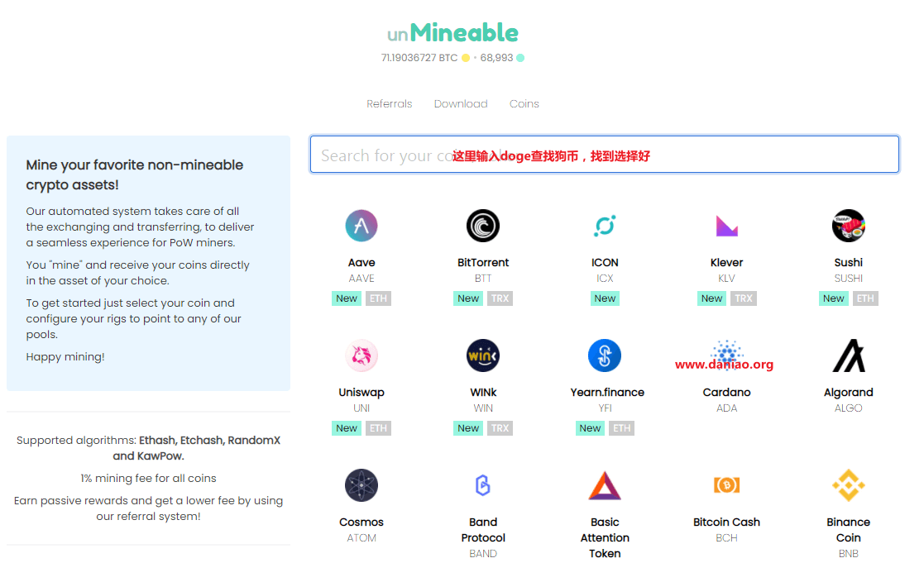
Task: Click the Cardano coin name link
Action: pyautogui.click(x=726, y=393)
